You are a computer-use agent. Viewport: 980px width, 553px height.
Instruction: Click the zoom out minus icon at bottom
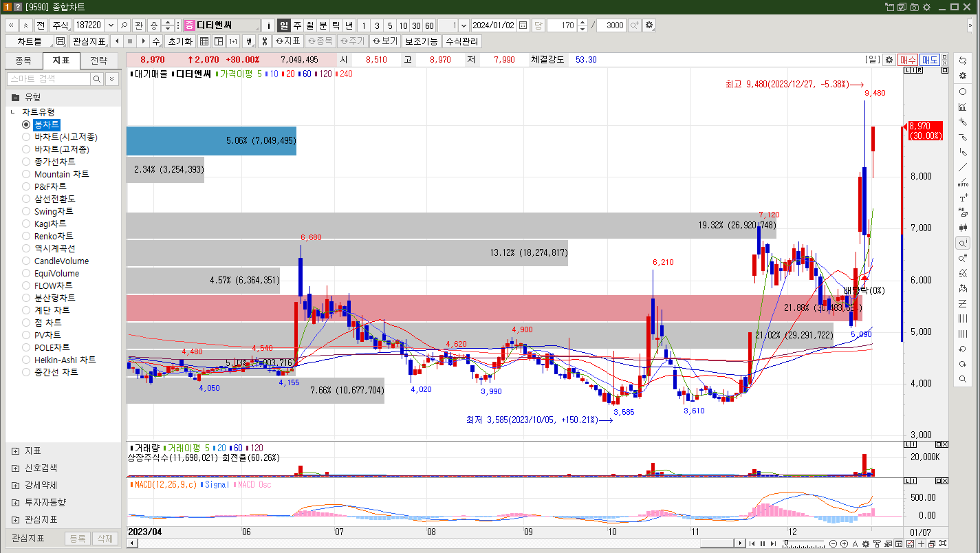click(834, 543)
